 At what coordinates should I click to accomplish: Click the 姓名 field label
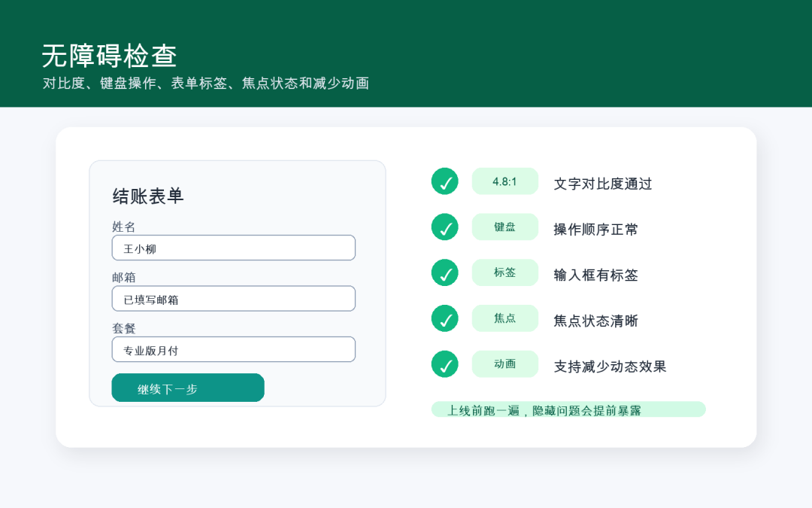click(124, 227)
